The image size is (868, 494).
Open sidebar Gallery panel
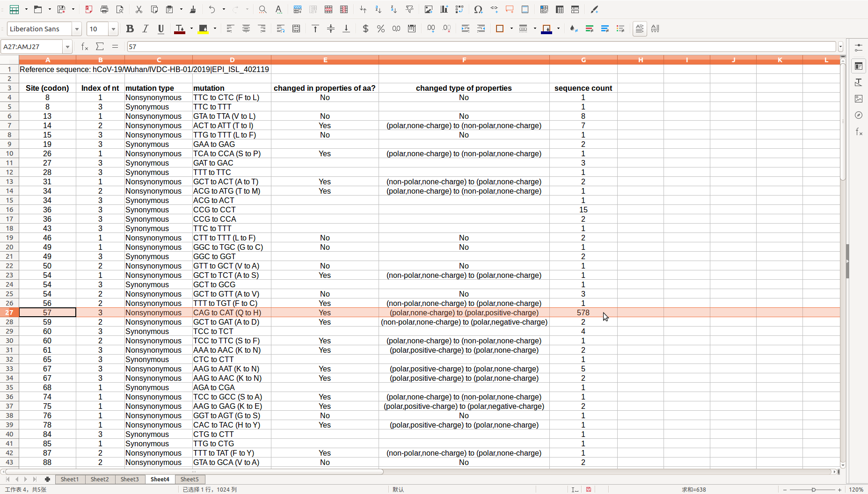859,99
